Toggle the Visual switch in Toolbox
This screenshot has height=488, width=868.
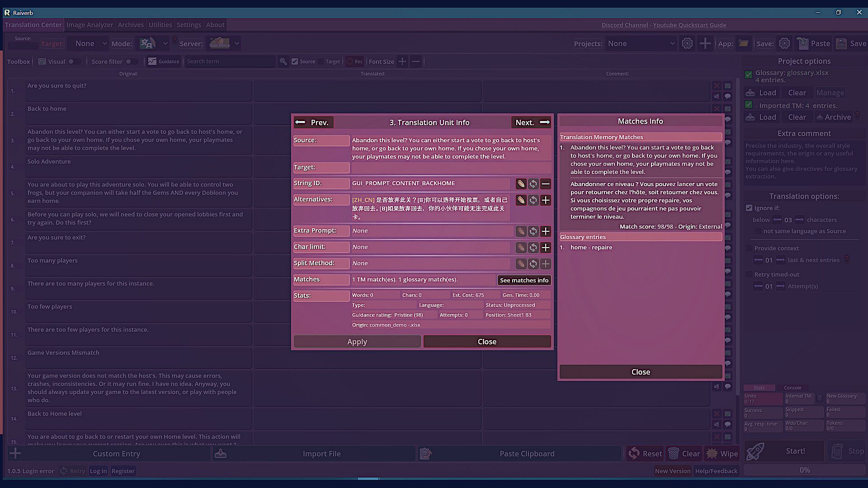click(x=74, y=61)
